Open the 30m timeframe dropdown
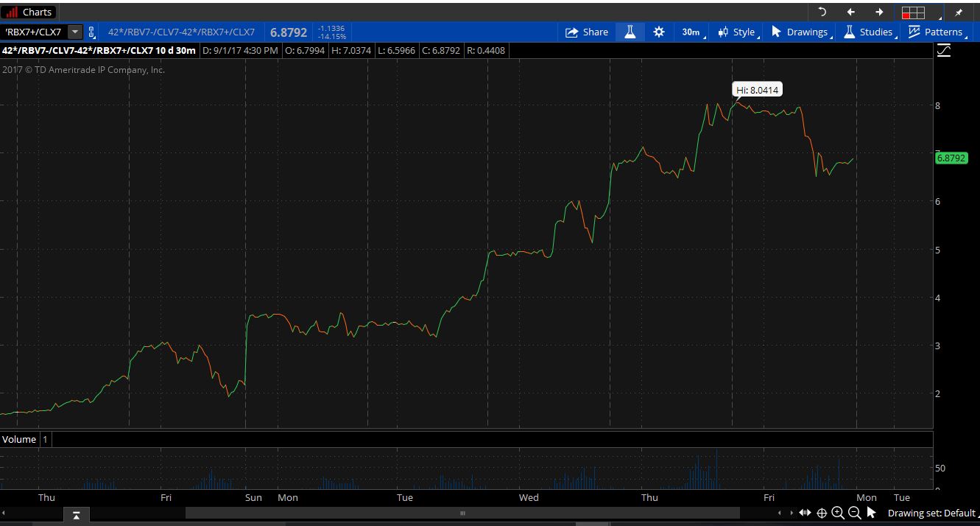This screenshot has width=980, height=526. point(692,32)
